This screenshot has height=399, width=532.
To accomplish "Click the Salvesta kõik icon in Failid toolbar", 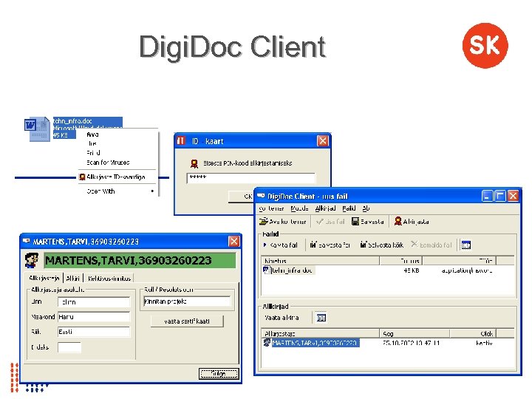I will [x=364, y=245].
